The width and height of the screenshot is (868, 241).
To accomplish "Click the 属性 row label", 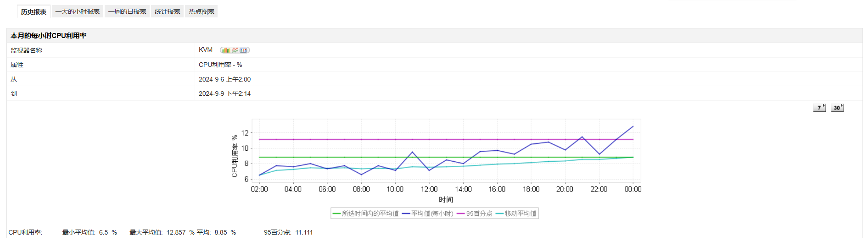I will click(x=17, y=65).
